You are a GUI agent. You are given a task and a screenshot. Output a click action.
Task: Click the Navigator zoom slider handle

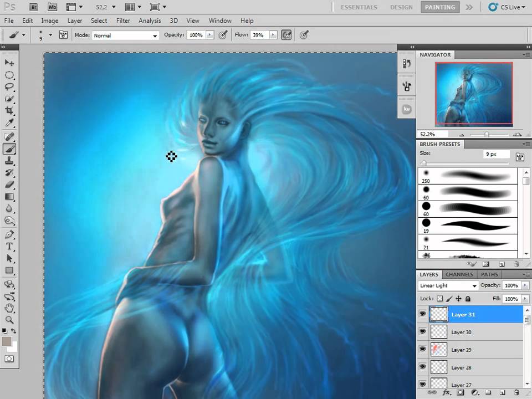487,135
